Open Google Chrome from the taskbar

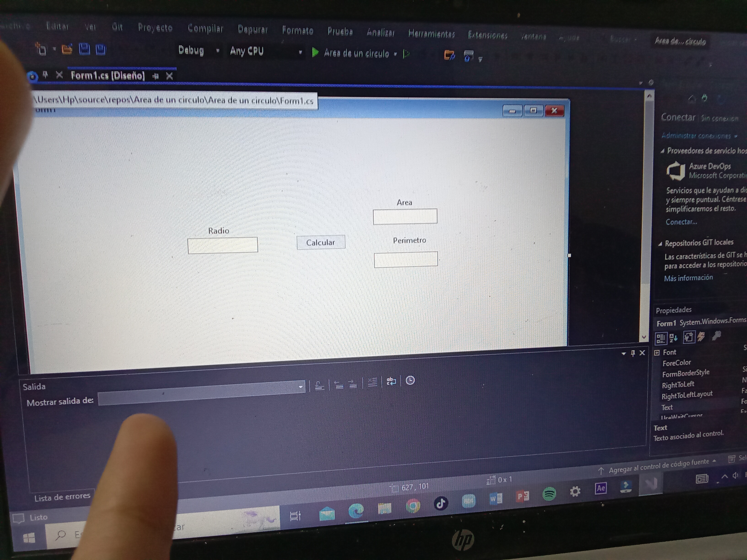tap(413, 506)
